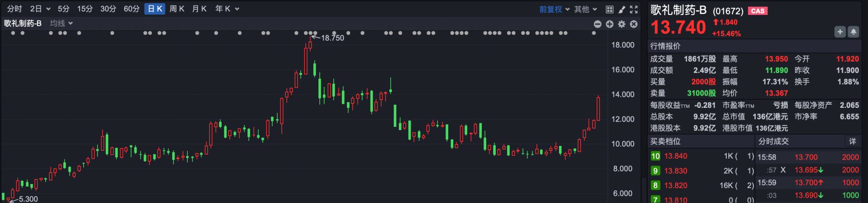
Task: Set a price alert with bell icon
Action: tap(853, 32)
